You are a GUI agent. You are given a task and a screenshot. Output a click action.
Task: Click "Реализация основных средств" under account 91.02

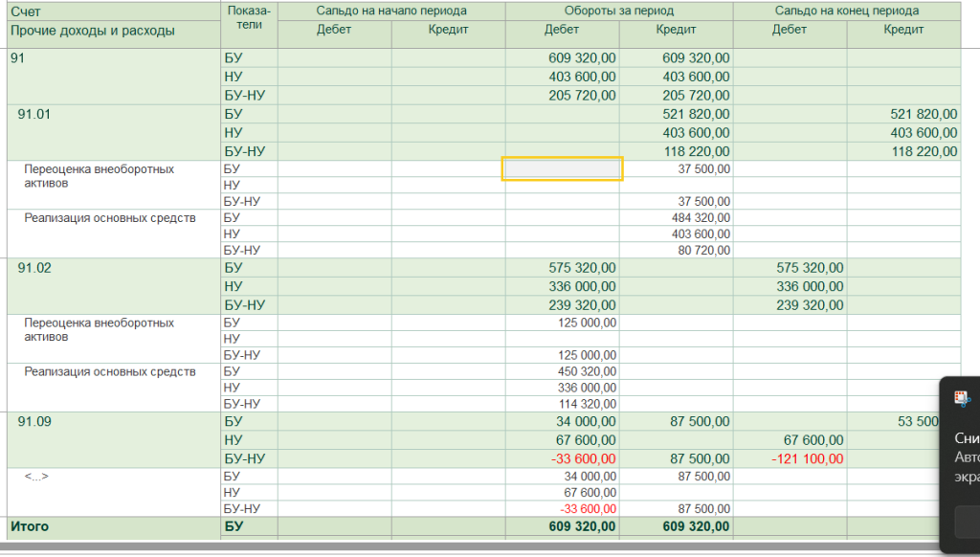(110, 372)
